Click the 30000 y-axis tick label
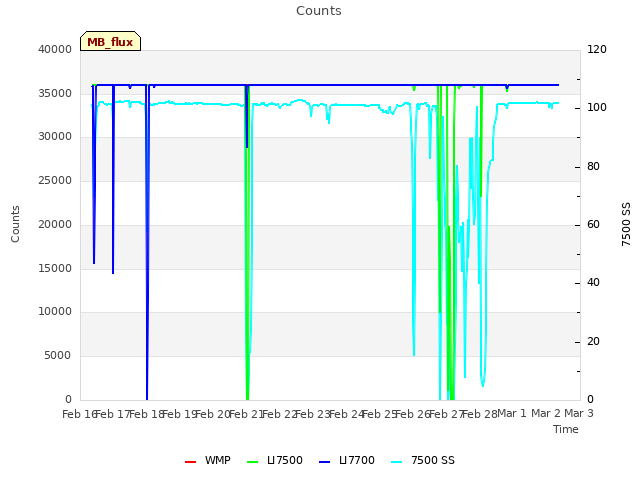The width and height of the screenshot is (640, 480). 55,136
